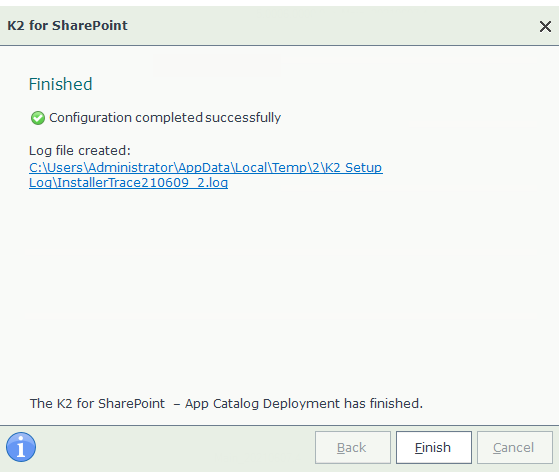559x472 pixels.
Task: Open the InstallerTrace210609_2.log link line
Action: (x=128, y=183)
